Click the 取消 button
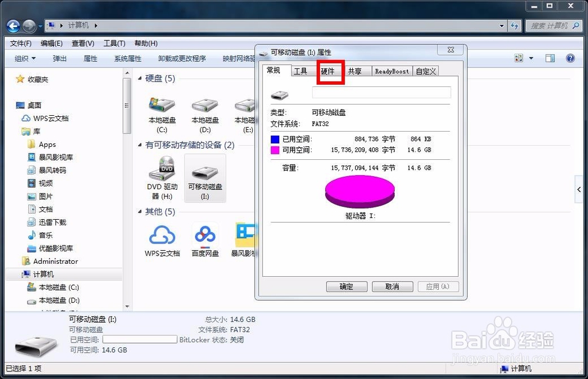 pos(392,287)
